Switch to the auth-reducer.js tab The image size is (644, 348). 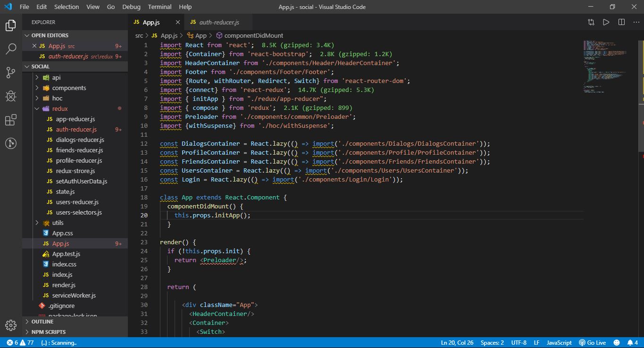pos(219,22)
